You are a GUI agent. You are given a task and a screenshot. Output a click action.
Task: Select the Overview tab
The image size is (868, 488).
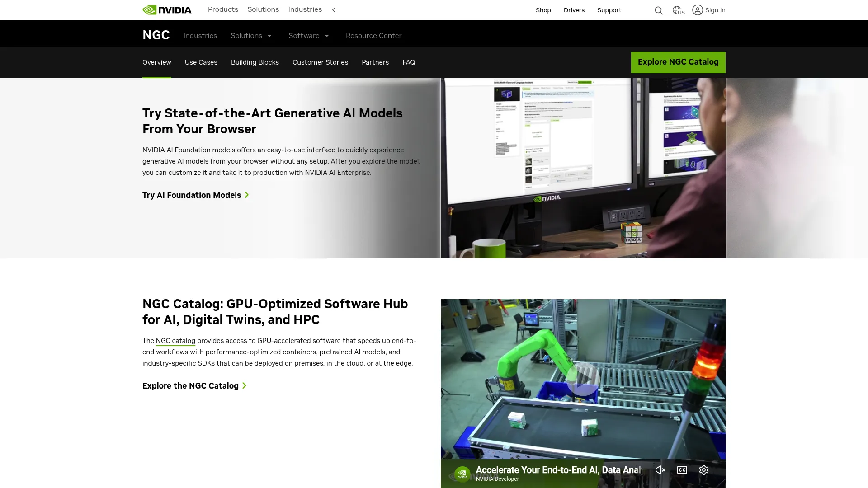157,62
